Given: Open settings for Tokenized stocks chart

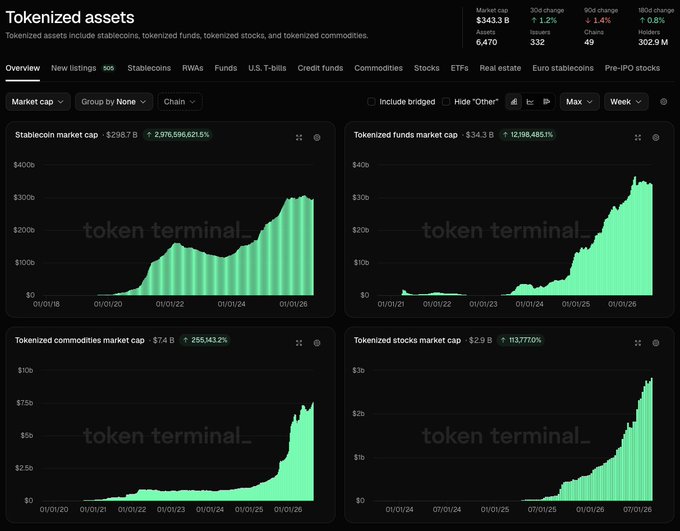Looking at the screenshot, I should [656, 343].
